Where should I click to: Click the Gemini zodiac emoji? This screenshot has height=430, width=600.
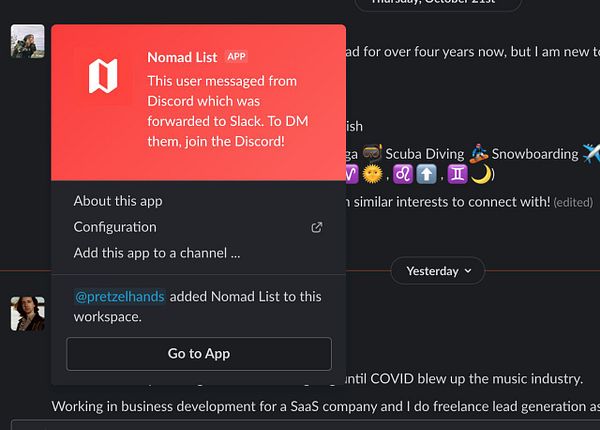pyautogui.click(x=458, y=174)
